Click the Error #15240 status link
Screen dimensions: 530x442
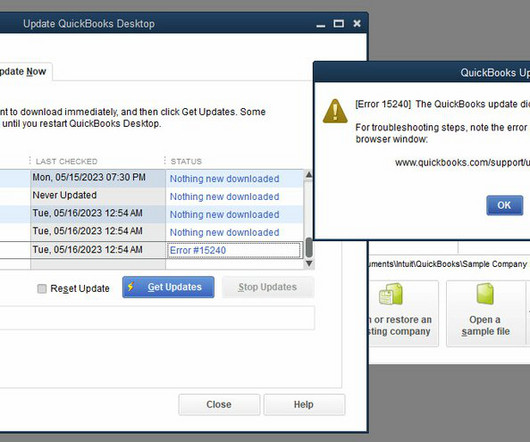[x=198, y=250]
